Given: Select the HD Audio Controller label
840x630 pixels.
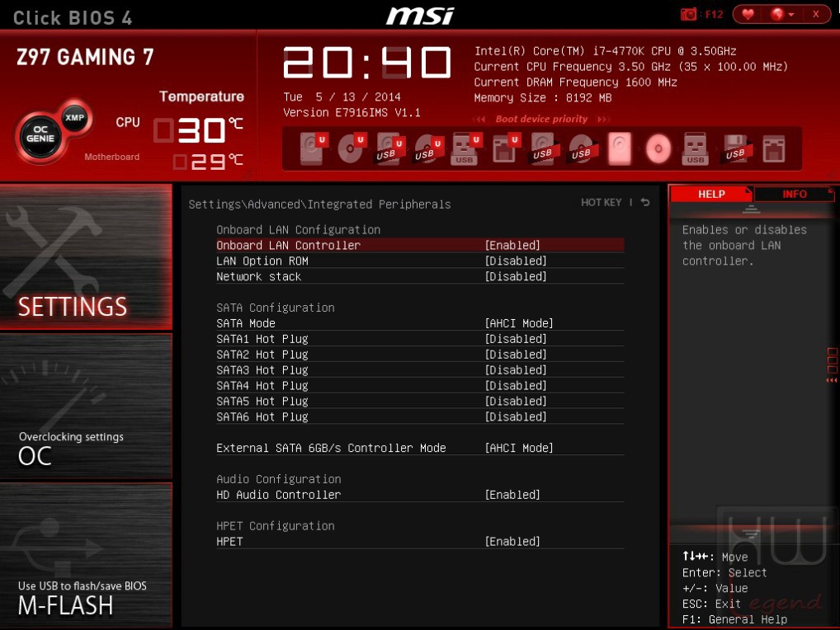Looking at the screenshot, I should point(279,495).
